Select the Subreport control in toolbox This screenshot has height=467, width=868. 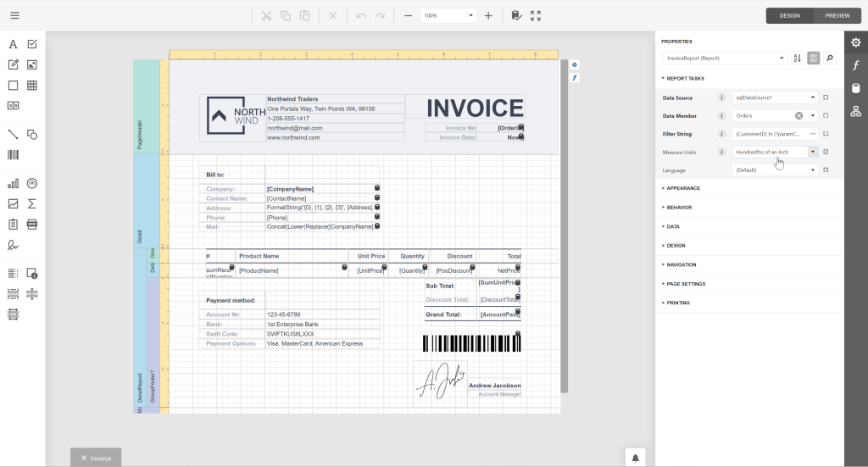pyautogui.click(x=14, y=224)
